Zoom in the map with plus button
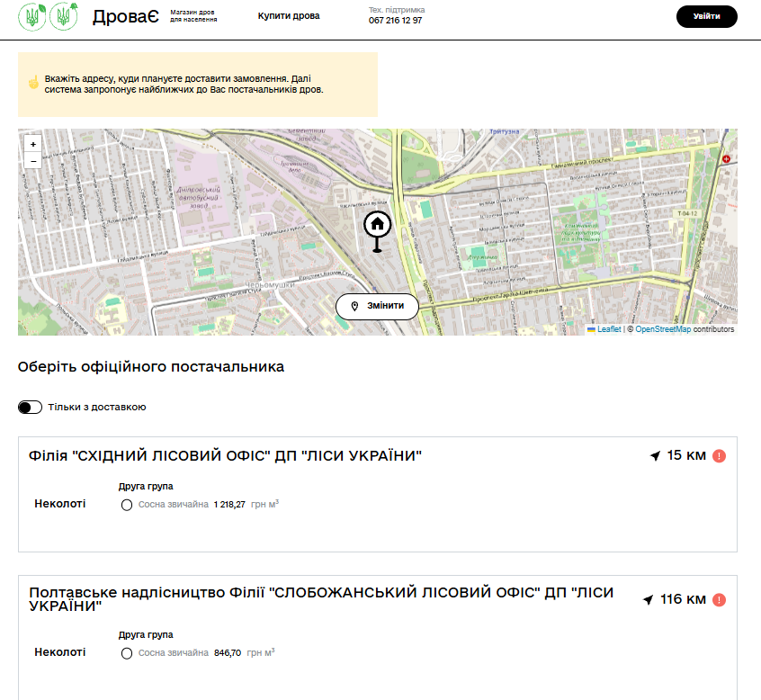 point(33,144)
